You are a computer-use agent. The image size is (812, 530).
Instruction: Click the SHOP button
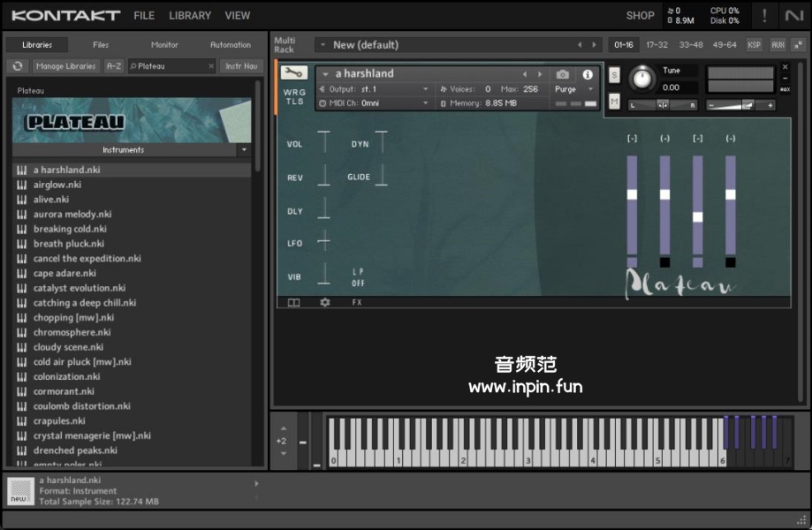(x=640, y=16)
